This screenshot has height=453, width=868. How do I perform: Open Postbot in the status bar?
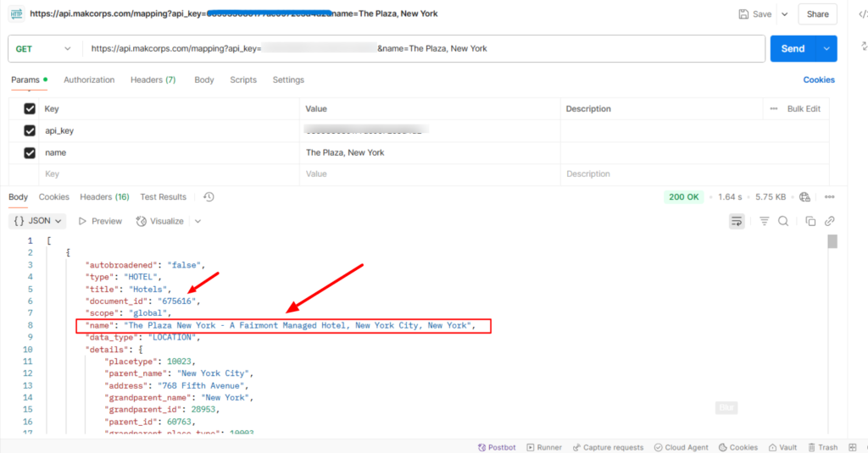click(497, 447)
